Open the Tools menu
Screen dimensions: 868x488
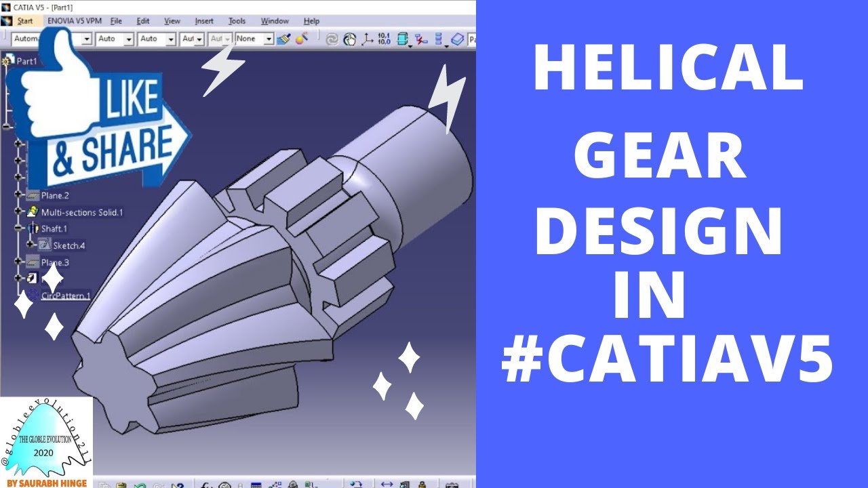(237, 21)
